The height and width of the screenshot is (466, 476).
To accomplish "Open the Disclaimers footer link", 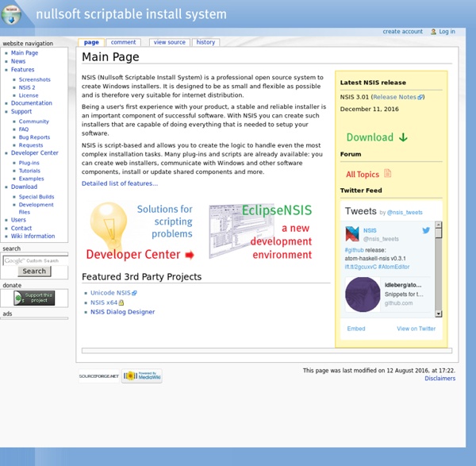I will coord(440,379).
